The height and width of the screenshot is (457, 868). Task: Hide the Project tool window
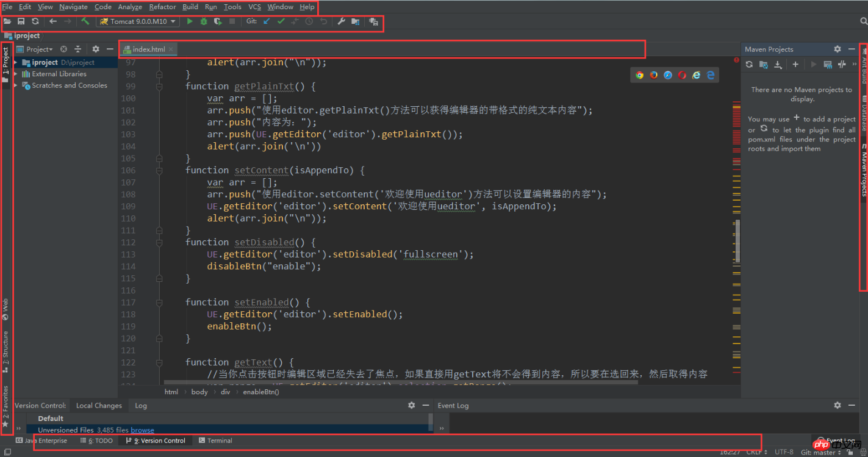(x=110, y=49)
